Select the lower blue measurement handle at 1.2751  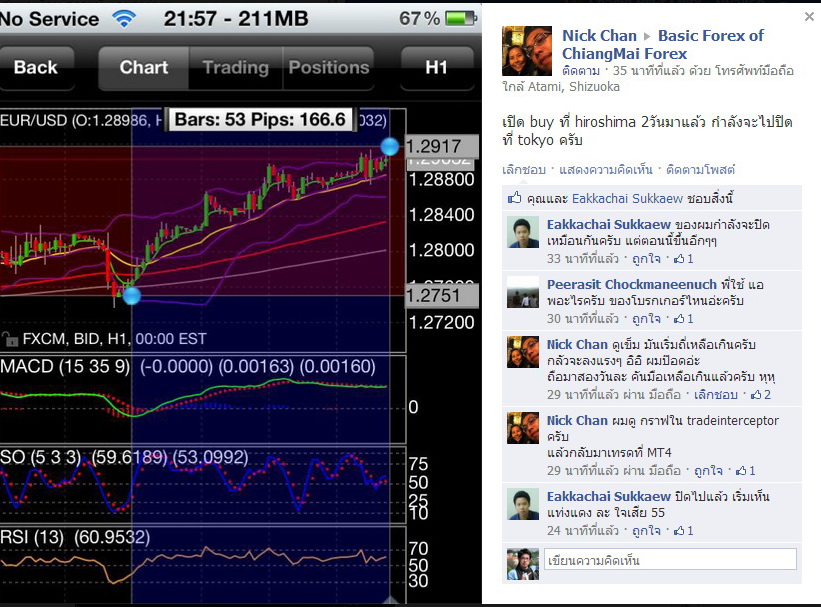(131, 296)
